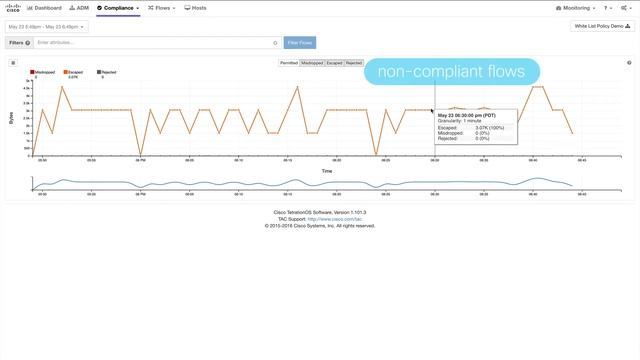Click the time overview mini chart

click(327, 184)
